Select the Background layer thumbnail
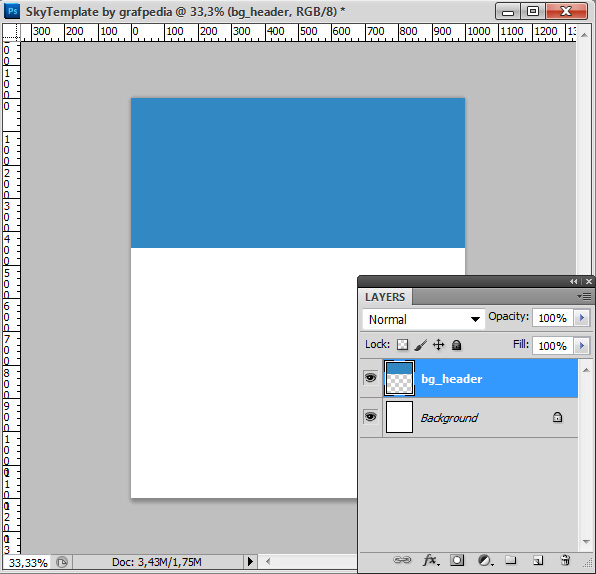This screenshot has height=574, width=596. click(399, 417)
